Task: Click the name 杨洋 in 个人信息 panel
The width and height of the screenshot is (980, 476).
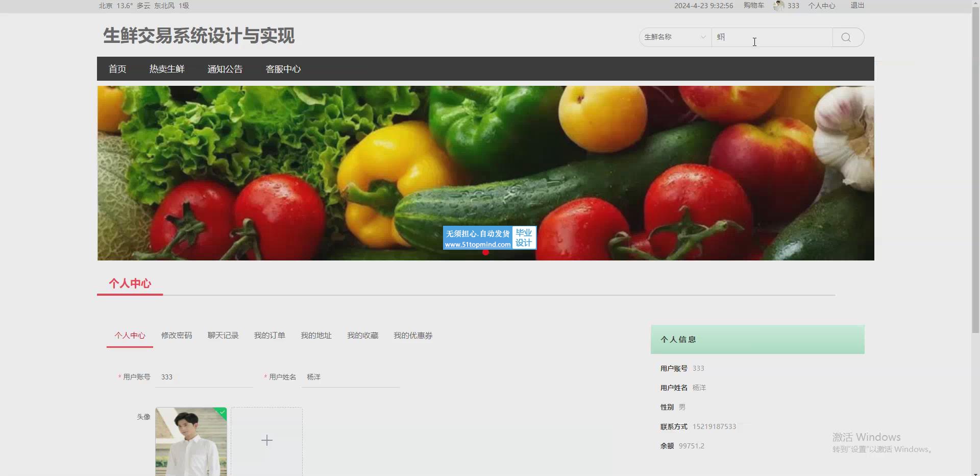Action: click(699, 388)
